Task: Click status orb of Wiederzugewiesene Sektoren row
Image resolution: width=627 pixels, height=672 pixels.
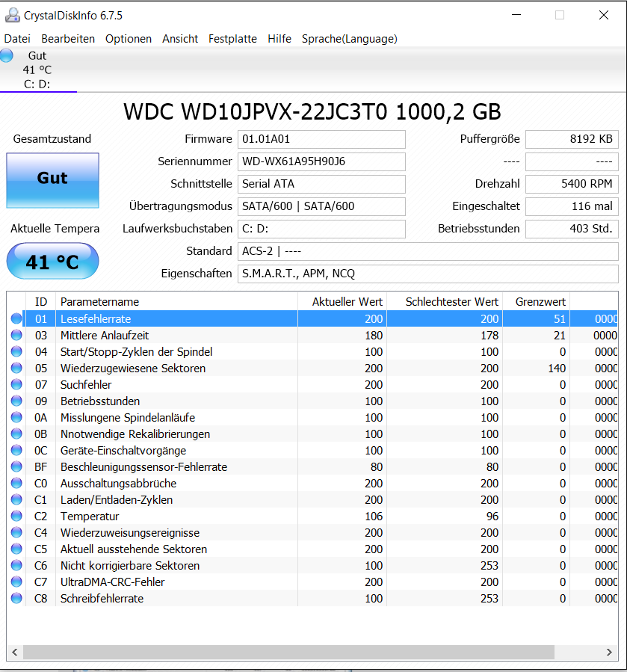Action: [x=16, y=368]
